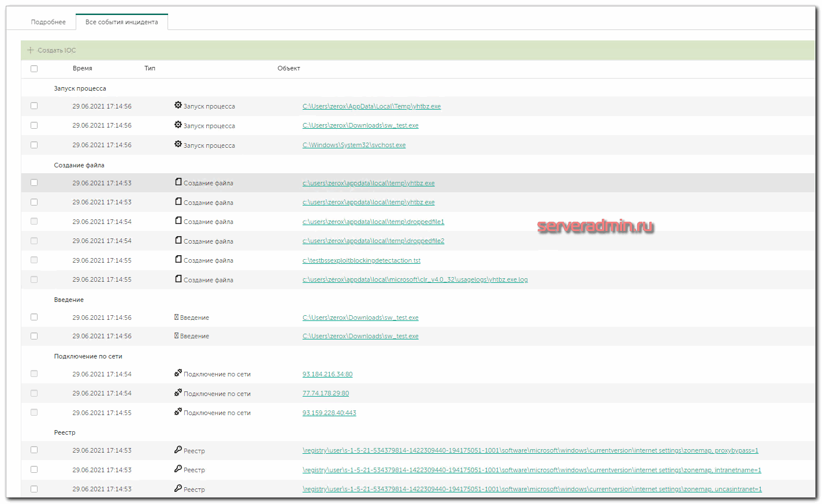This screenshot has height=504, width=822.
Task: Switch to the Подробнее tab
Action: (x=49, y=22)
